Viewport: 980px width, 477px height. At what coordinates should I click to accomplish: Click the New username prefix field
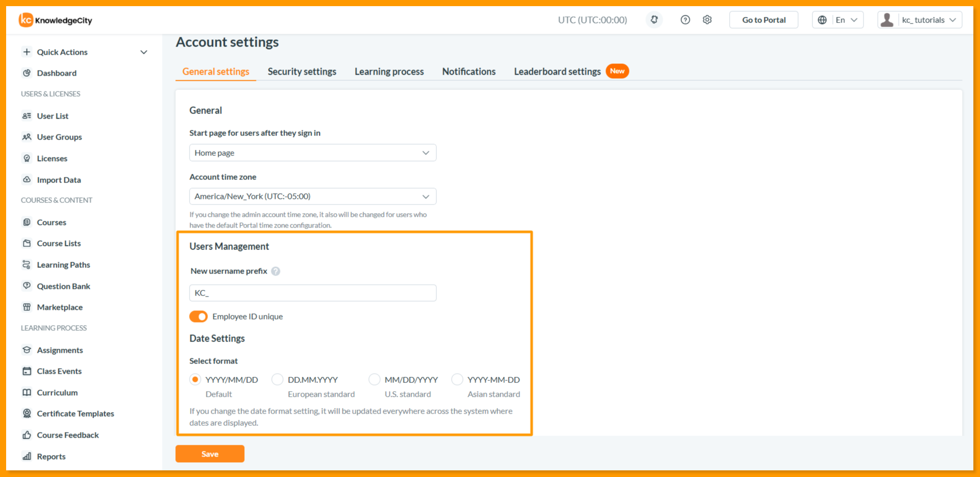(x=313, y=293)
